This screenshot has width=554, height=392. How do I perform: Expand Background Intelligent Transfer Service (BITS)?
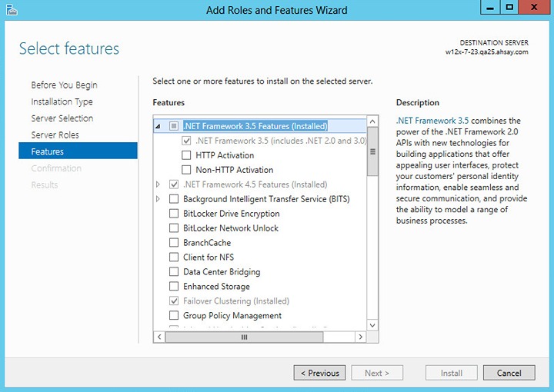tap(159, 199)
